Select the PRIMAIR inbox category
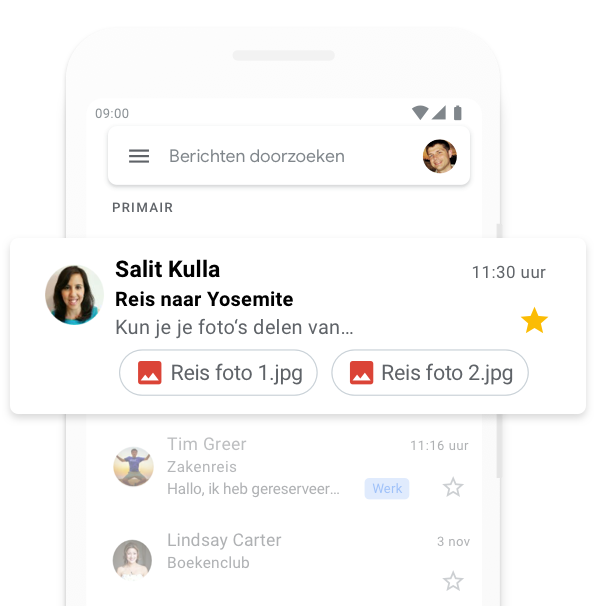Viewport: 600px width, 610px height. [142, 207]
